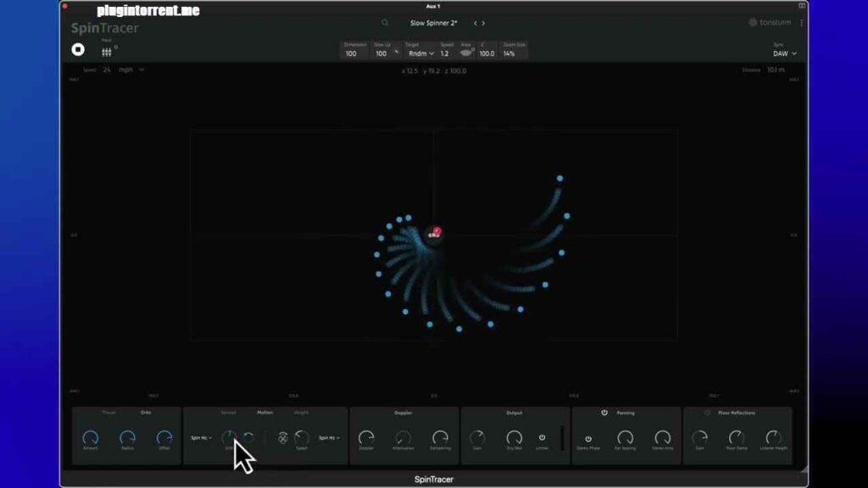Image resolution: width=868 pixels, height=488 pixels.
Task: Click the Floor Damp knob
Action: point(737,438)
